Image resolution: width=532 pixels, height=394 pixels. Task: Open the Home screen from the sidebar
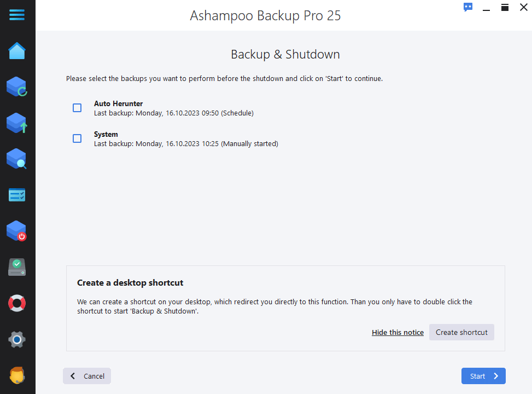tap(17, 50)
